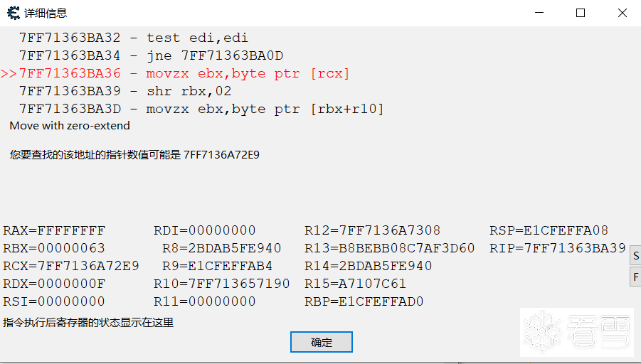Click the RSP=E1CFEFFA08 register value
The height and width of the screenshot is (364, 641).
tap(549, 230)
